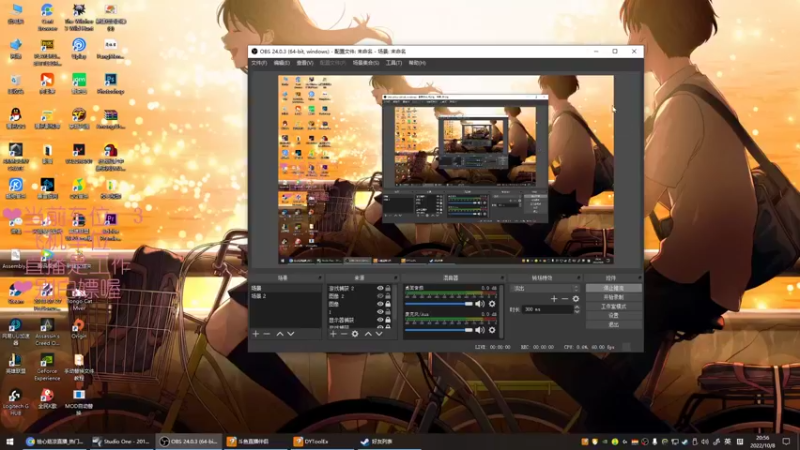Adjust the 麦克风/Aux volume slider
The width and height of the screenshot is (800, 450).
tap(439, 330)
